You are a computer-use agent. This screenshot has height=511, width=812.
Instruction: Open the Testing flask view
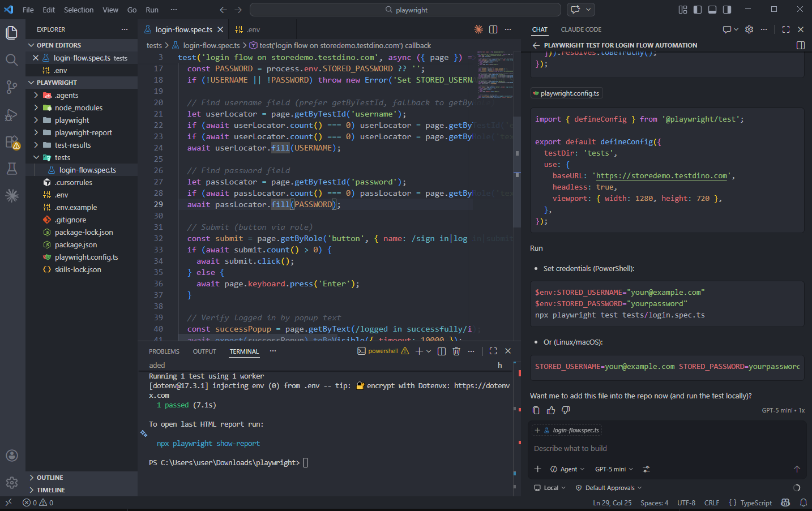[11, 169]
